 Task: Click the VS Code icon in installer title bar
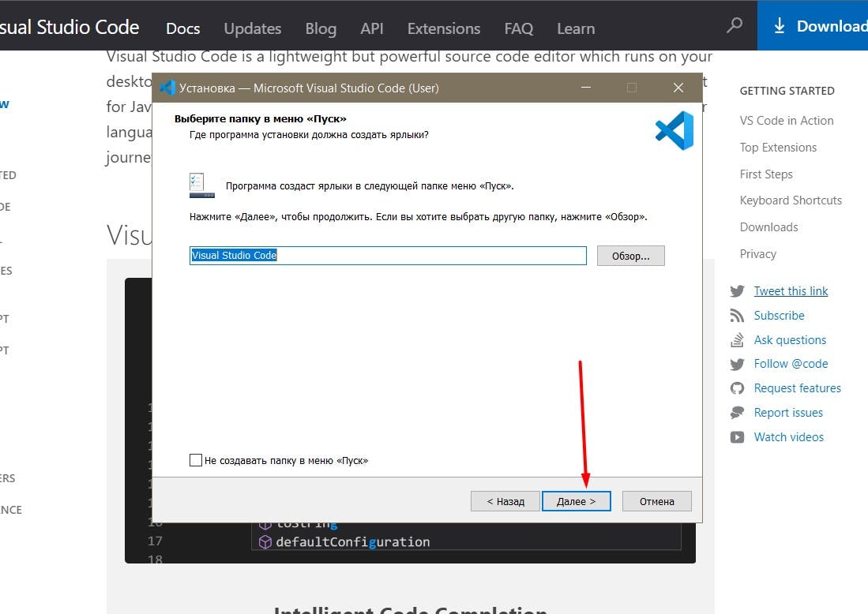167,88
